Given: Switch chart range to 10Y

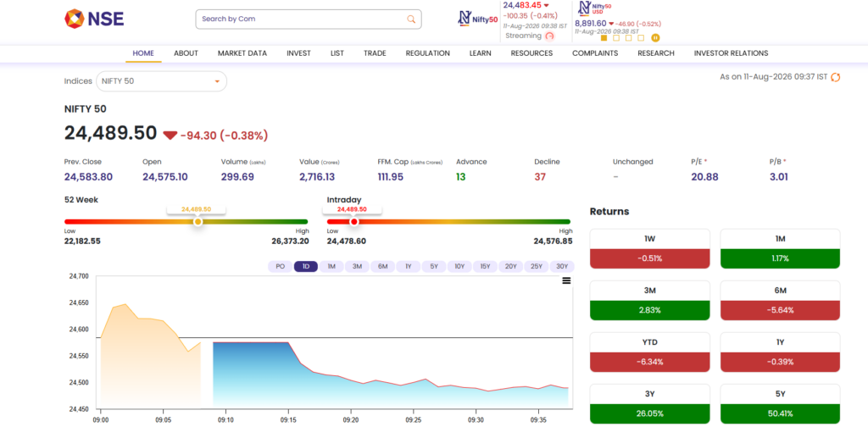Looking at the screenshot, I should pos(459,267).
